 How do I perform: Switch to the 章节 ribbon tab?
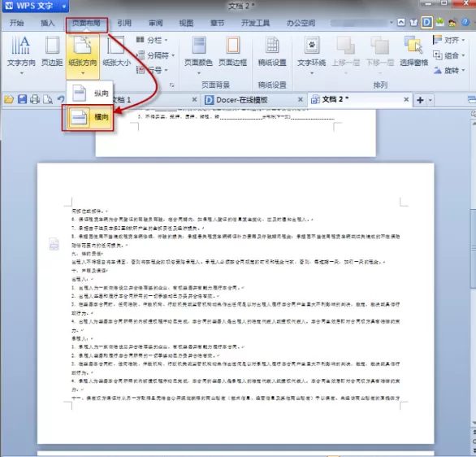(x=218, y=23)
